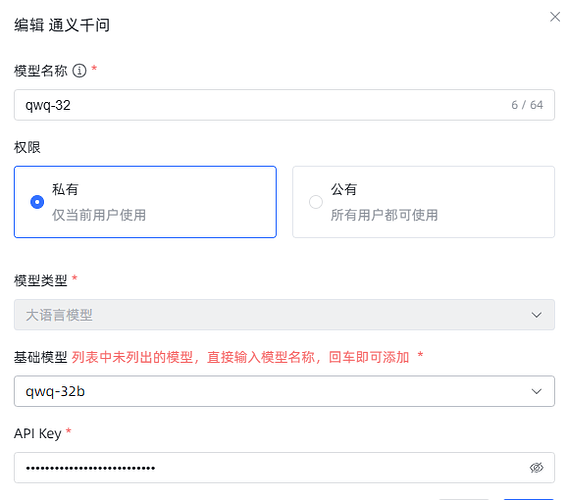The width and height of the screenshot is (567, 500).
Task: Close the 编辑 通义千问 dialog
Action: coord(555,17)
